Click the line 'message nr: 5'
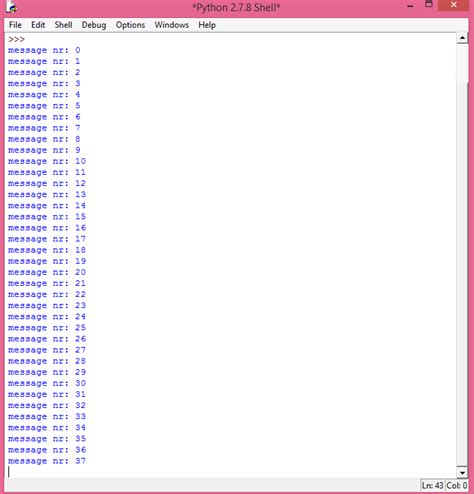The image size is (474, 494). 44,106
